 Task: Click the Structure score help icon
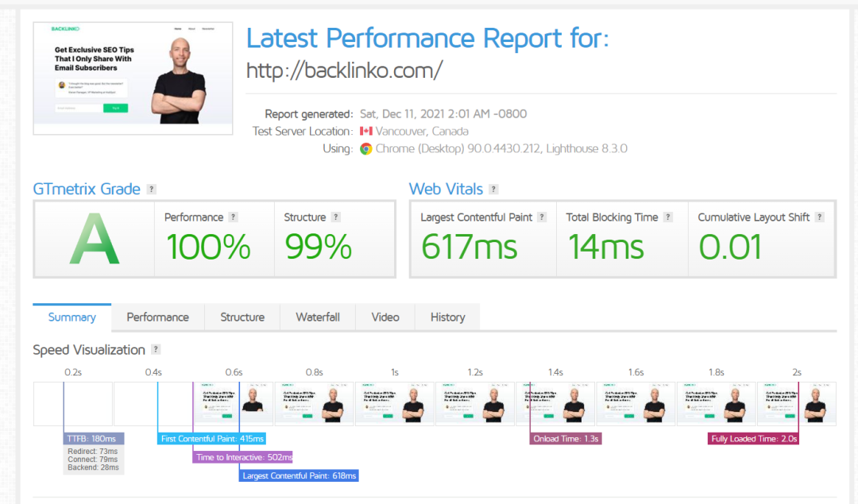pyautogui.click(x=336, y=217)
